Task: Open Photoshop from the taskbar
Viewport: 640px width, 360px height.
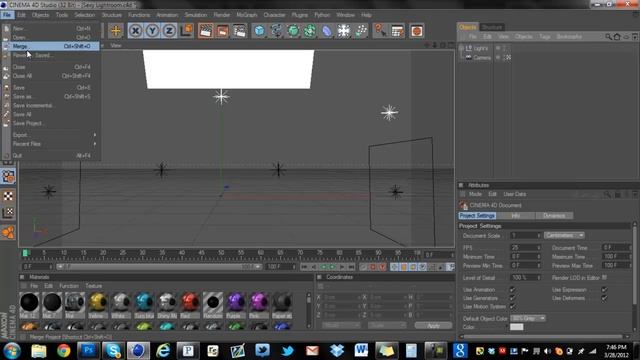Action: coord(89,351)
